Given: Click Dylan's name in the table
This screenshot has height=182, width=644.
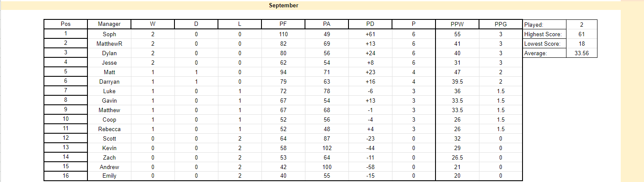Looking at the screenshot, I should [109, 53].
